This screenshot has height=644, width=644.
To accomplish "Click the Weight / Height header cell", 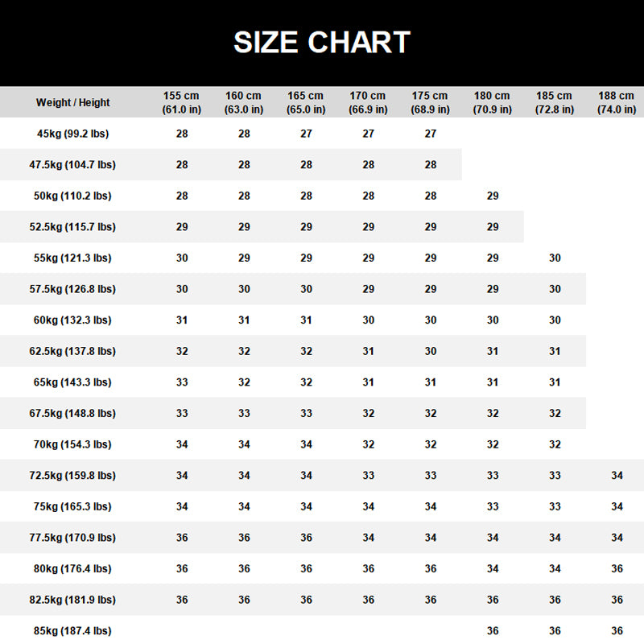I will coord(72,102).
